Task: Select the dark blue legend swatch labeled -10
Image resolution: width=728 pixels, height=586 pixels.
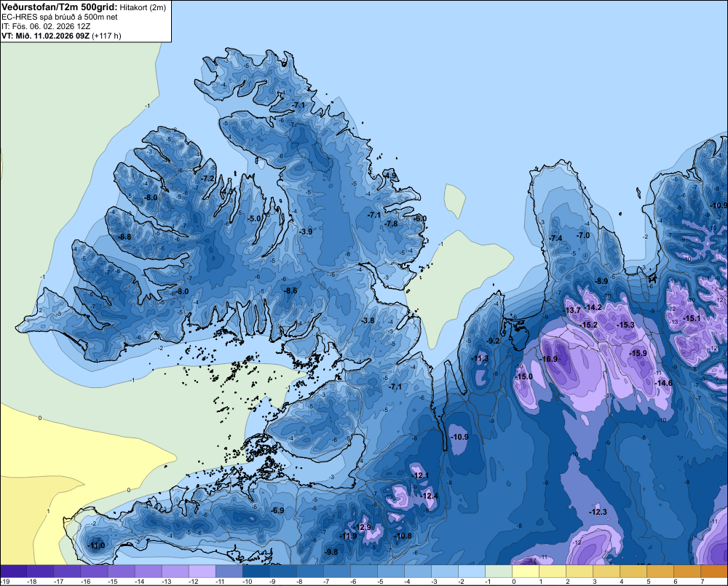Action: 256,571
